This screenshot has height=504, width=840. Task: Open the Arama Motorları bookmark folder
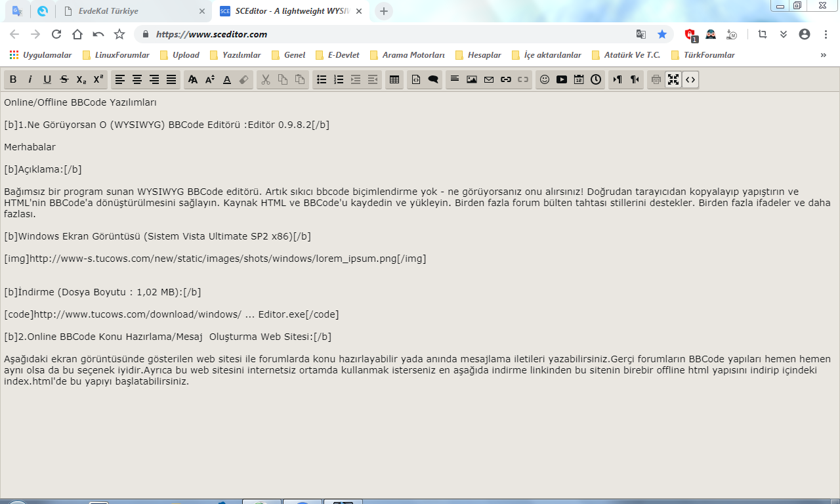407,55
